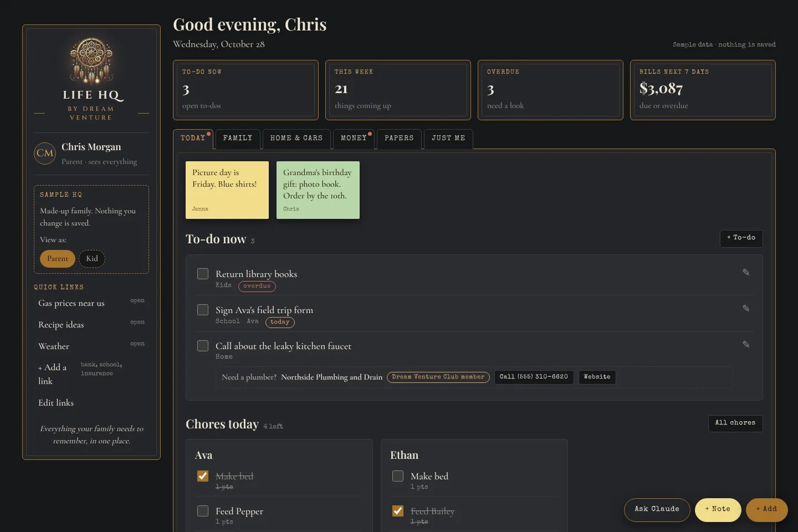Edit the Return library books to-do

[746, 272]
